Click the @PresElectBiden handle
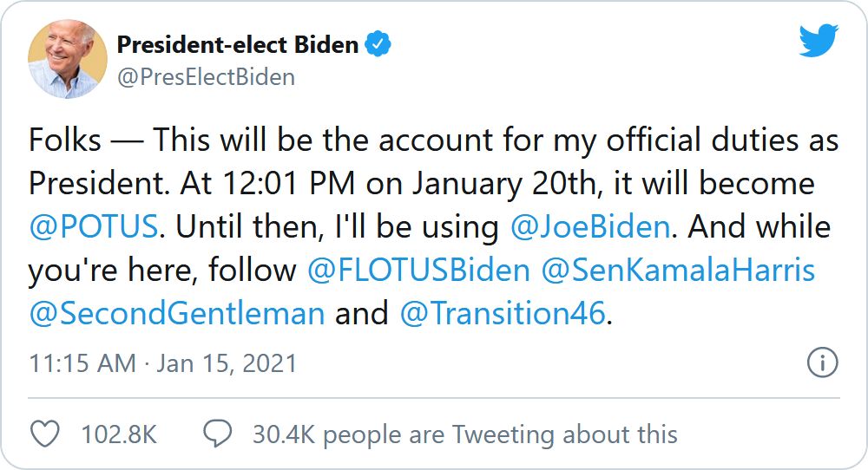868x470 pixels. point(206,77)
